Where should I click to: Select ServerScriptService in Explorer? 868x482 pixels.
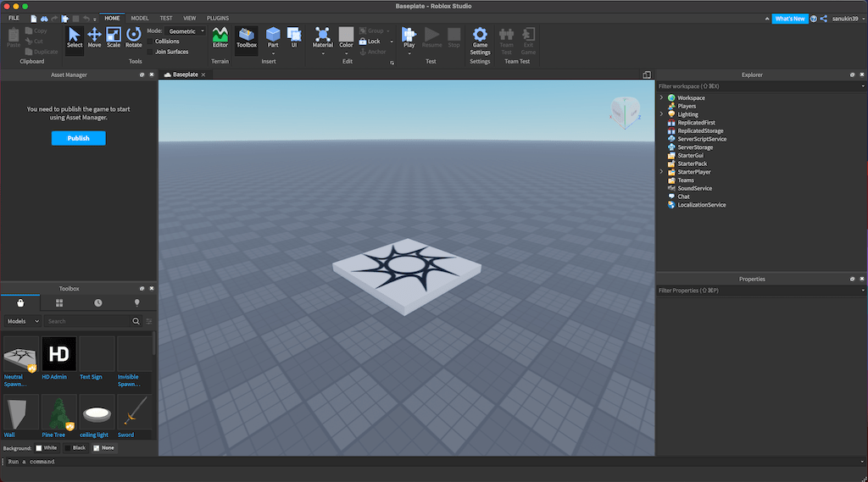(702, 139)
